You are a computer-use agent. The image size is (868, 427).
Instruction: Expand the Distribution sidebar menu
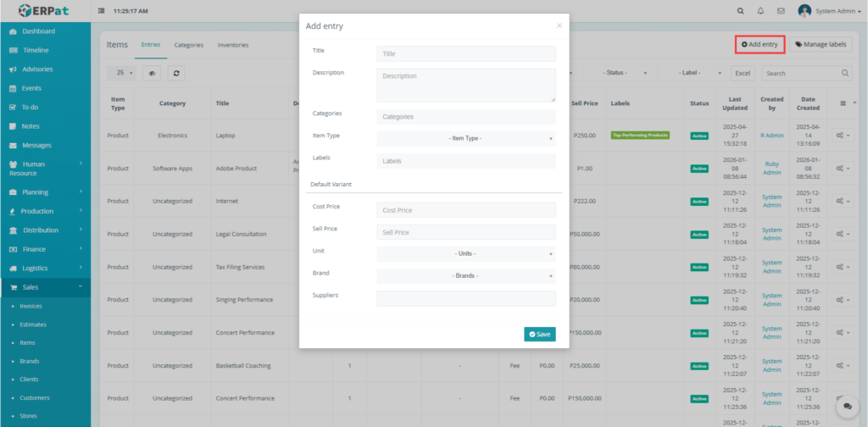(46, 230)
